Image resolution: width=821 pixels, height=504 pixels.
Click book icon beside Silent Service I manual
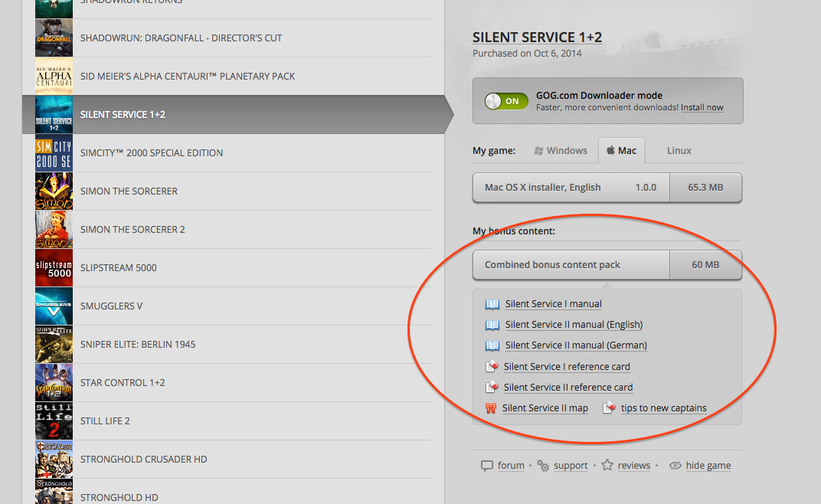coord(492,304)
